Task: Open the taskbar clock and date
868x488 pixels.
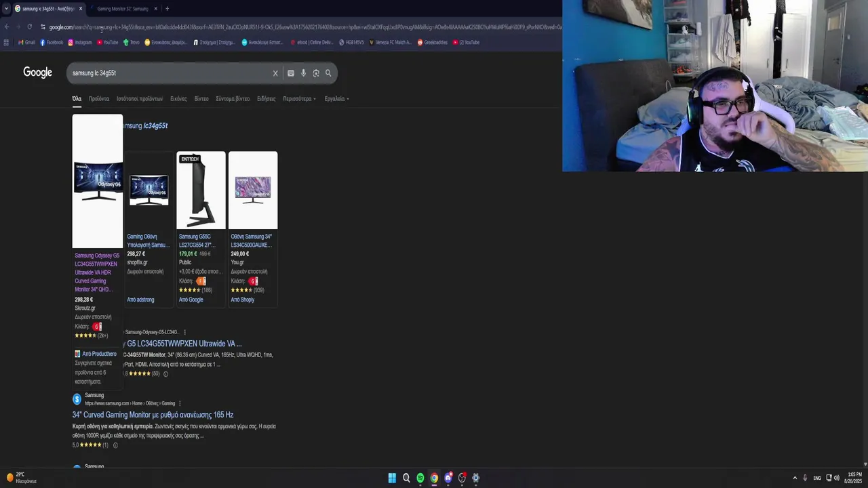Action: click(x=853, y=478)
